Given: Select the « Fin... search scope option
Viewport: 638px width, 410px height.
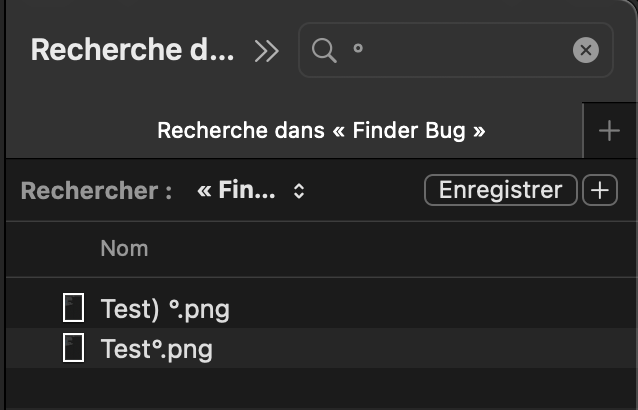Looking at the screenshot, I should (236, 190).
